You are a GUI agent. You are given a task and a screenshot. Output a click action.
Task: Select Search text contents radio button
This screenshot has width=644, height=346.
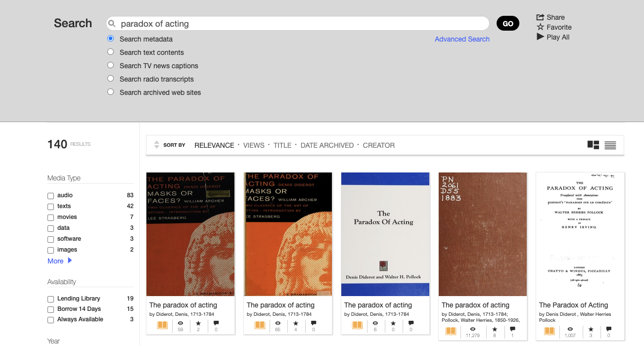(x=110, y=52)
